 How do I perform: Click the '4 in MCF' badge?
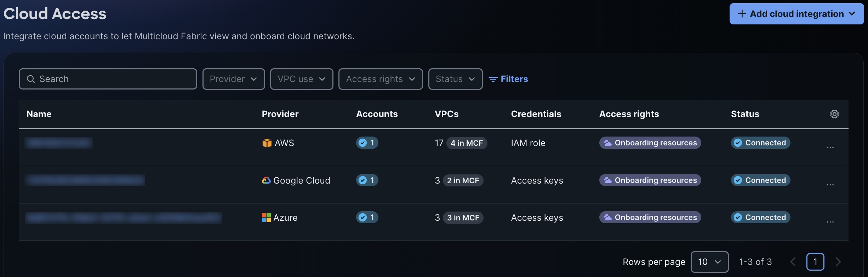point(467,143)
